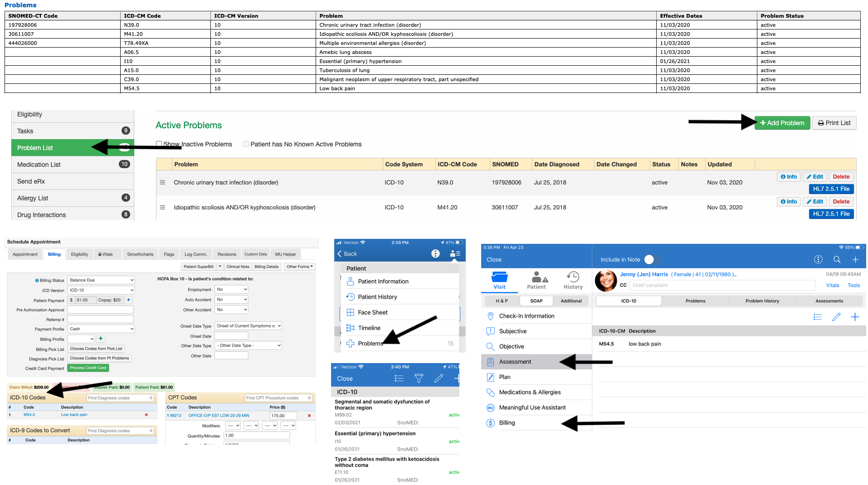The image size is (868, 485).
Task: Remove the 99213 CPT code with red X
Action: click(309, 416)
